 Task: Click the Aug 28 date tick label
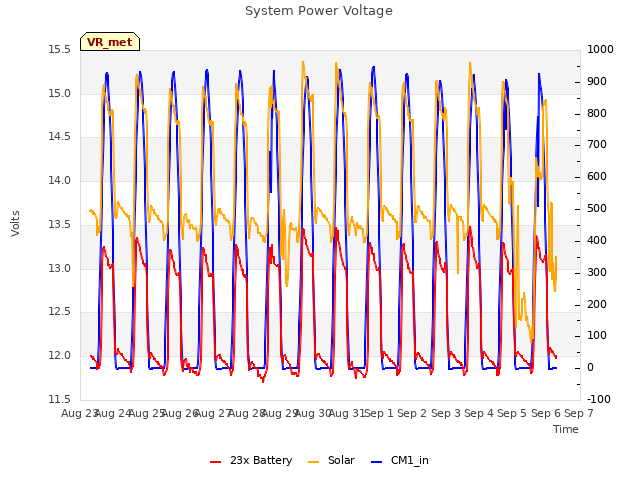pos(246,414)
